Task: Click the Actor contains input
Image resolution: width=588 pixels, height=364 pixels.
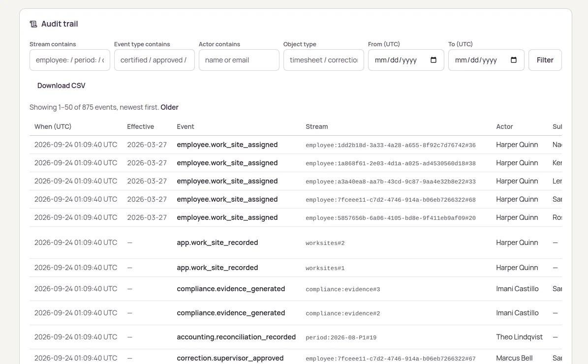Action: point(239,60)
